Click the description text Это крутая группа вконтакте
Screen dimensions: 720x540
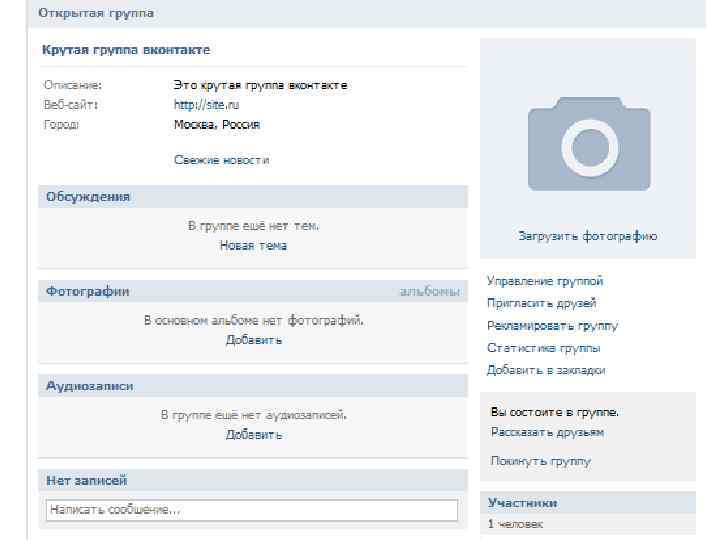260,85
